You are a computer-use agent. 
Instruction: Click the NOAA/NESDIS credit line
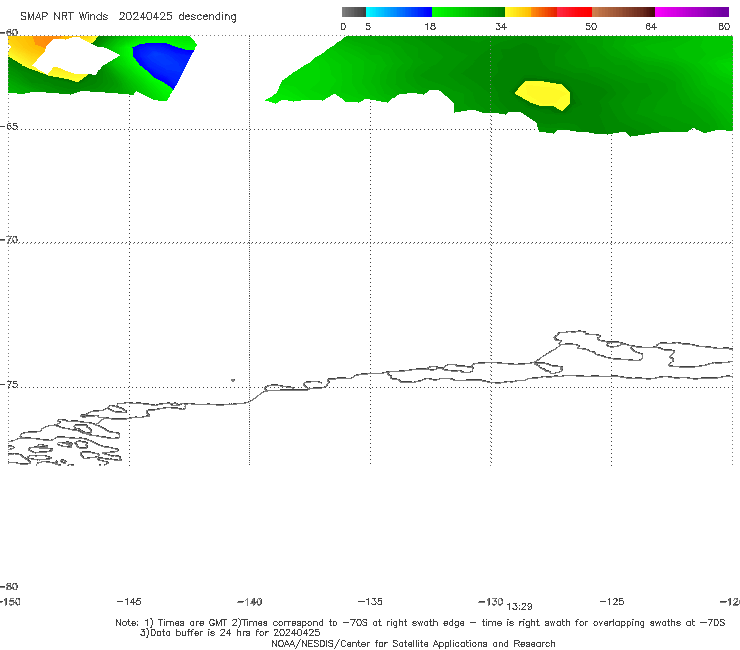click(413, 643)
